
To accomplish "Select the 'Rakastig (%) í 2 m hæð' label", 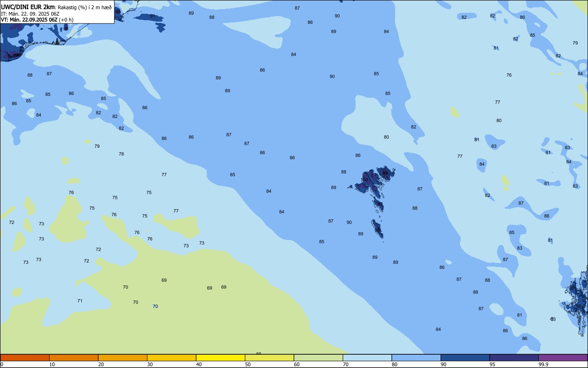I will coord(85,7).
